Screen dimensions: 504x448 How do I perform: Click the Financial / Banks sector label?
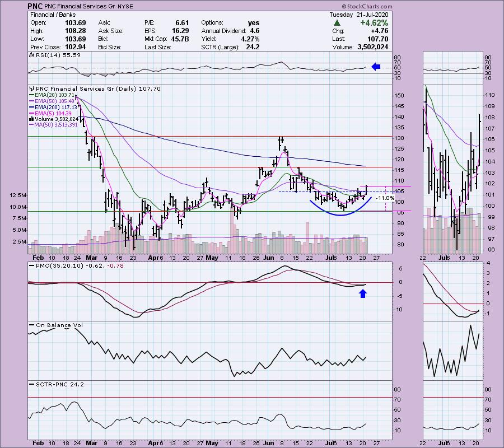pyautogui.click(x=53, y=15)
